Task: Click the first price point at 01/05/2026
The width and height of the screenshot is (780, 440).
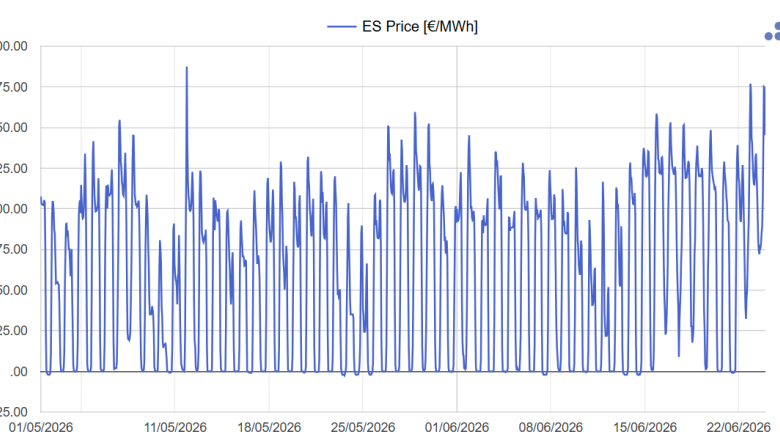Action: tap(41, 198)
